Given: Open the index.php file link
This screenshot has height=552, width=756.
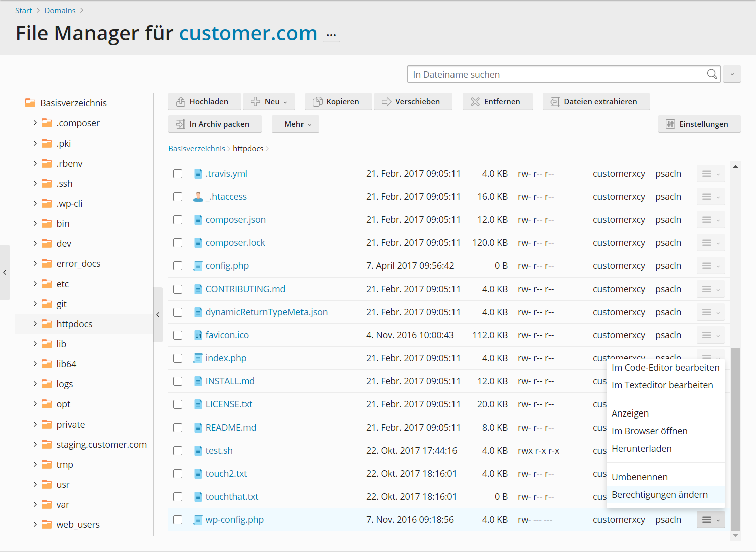Looking at the screenshot, I should pyautogui.click(x=226, y=358).
